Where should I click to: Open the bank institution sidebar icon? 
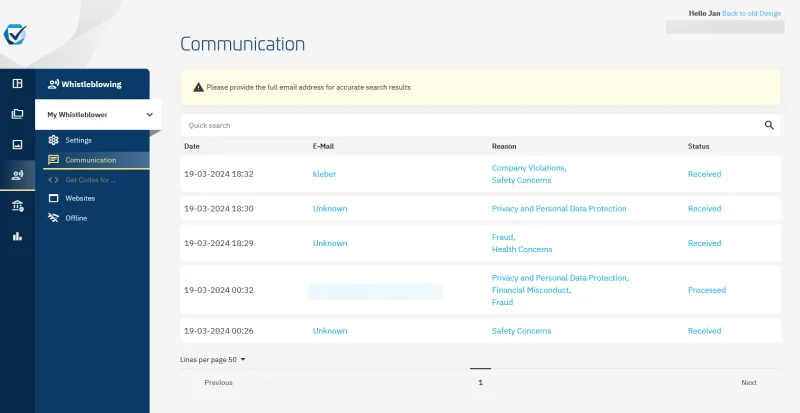click(x=17, y=206)
